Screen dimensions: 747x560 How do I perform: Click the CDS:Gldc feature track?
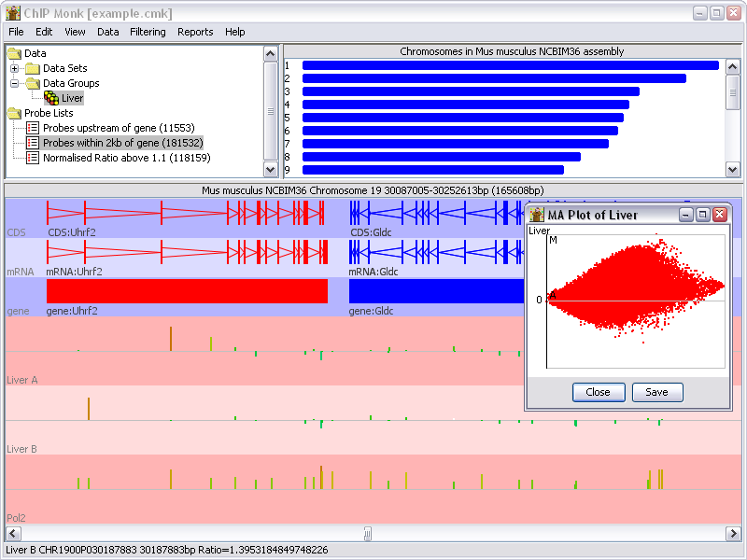[436, 213]
